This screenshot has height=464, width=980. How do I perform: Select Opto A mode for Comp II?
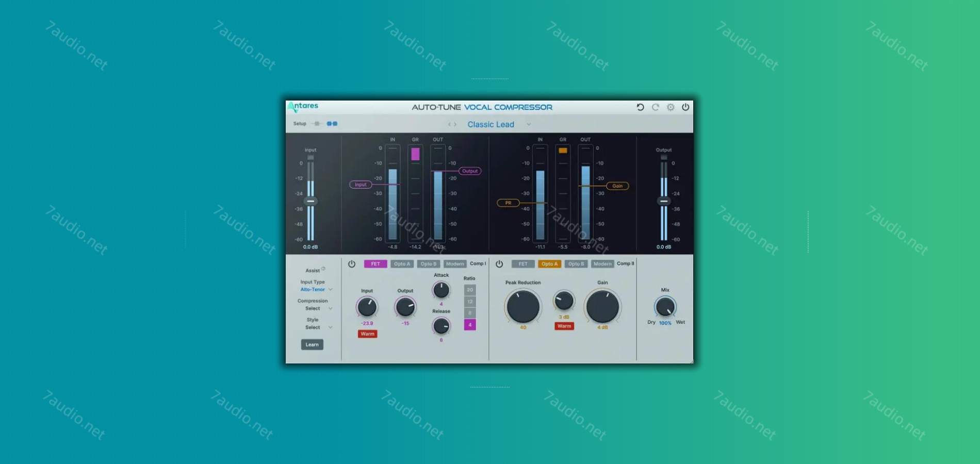tap(549, 264)
